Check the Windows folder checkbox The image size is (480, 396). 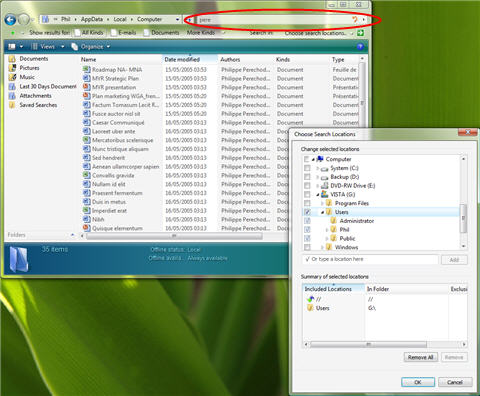click(307, 247)
